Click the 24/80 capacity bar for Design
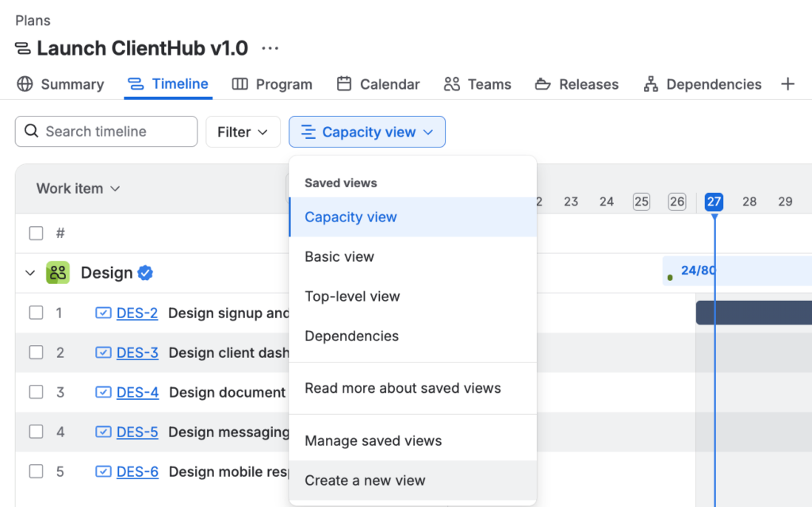This screenshot has width=812, height=507. pyautogui.click(x=737, y=271)
